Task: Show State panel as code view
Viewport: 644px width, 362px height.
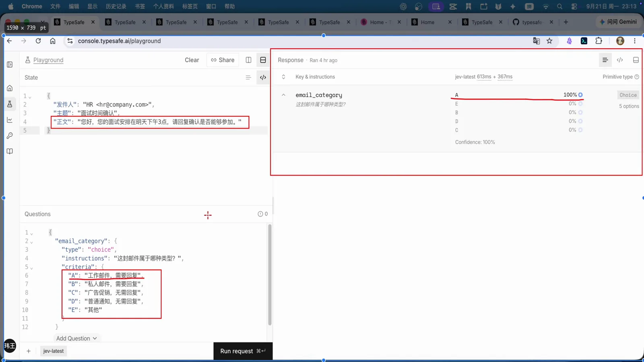Action: click(x=263, y=78)
